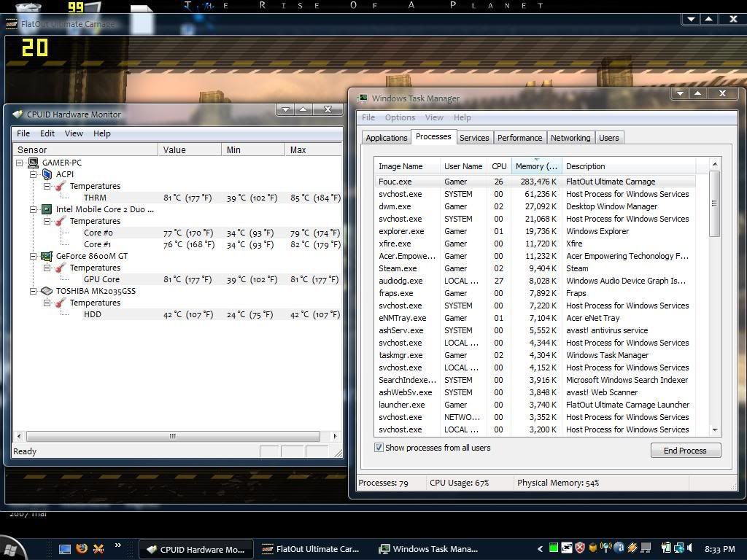This screenshot has height=560, width=747.
Task: Collapse the Intel Mobile Core 2 Duo node
Action: pos(33,209)
